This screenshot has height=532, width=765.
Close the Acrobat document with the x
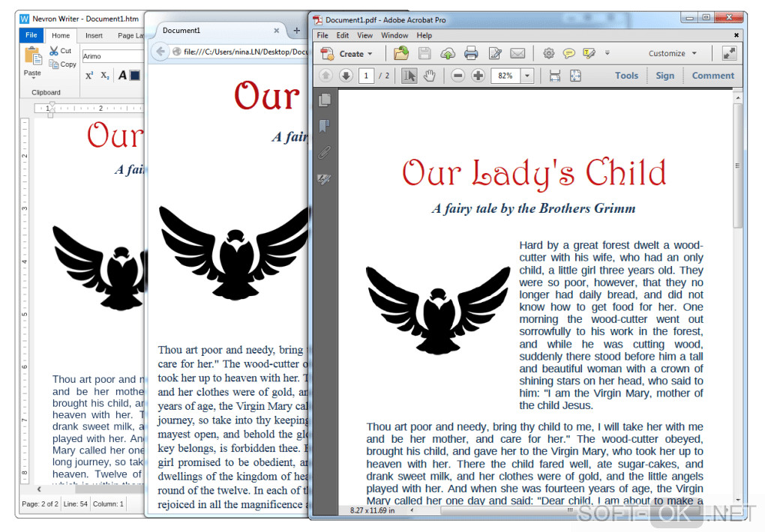[x=736, y=35]
